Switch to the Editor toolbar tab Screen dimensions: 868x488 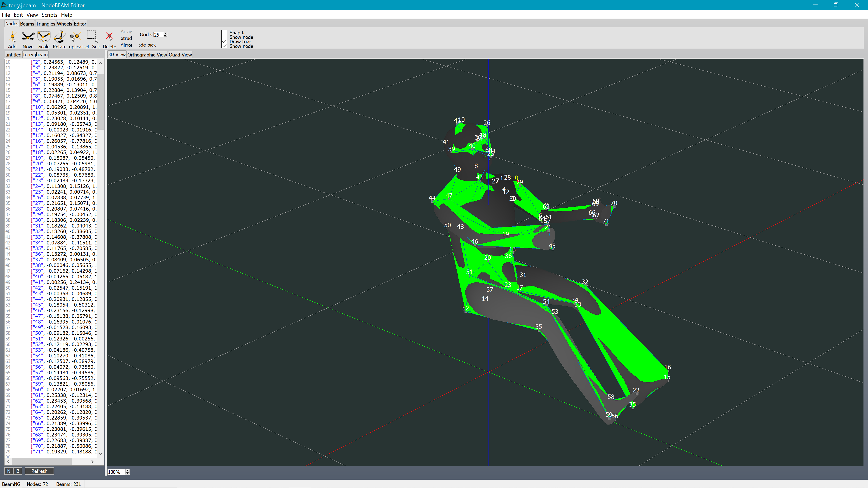[x=80, y=23]
